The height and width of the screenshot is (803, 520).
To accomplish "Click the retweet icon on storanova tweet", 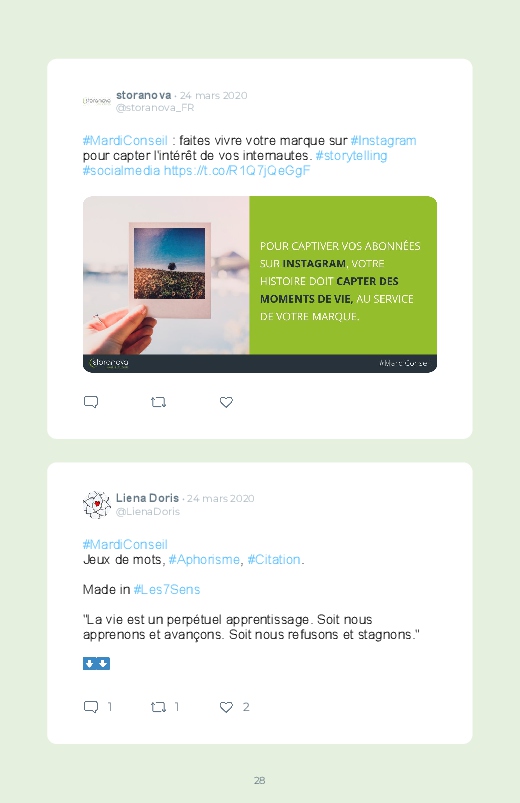I will coord(158,403).
